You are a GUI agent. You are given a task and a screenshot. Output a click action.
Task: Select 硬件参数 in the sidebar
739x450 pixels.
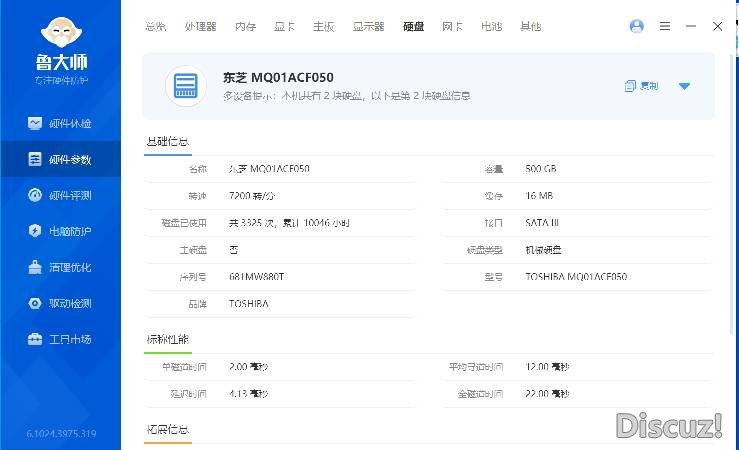point(60,159)
